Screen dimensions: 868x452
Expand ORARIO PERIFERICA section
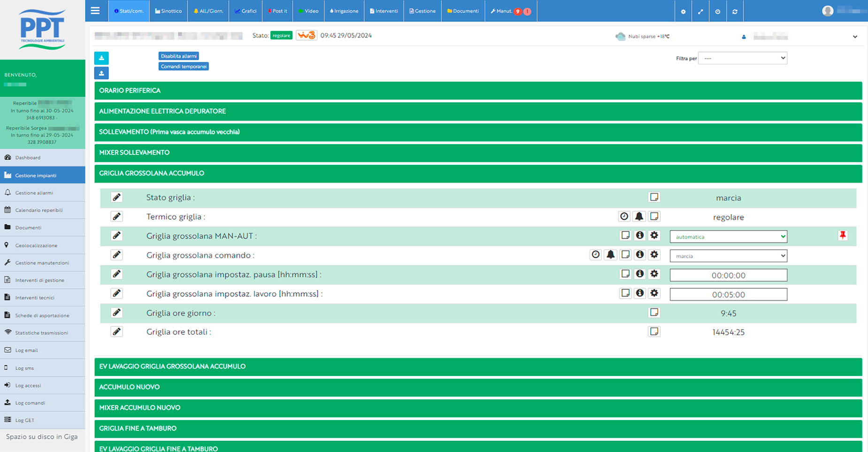pos(478,91)
